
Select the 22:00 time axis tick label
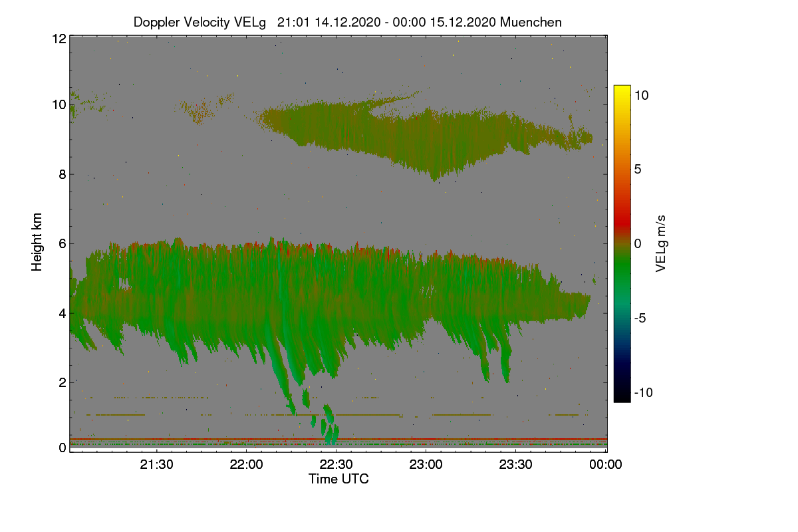coord(247,465)
